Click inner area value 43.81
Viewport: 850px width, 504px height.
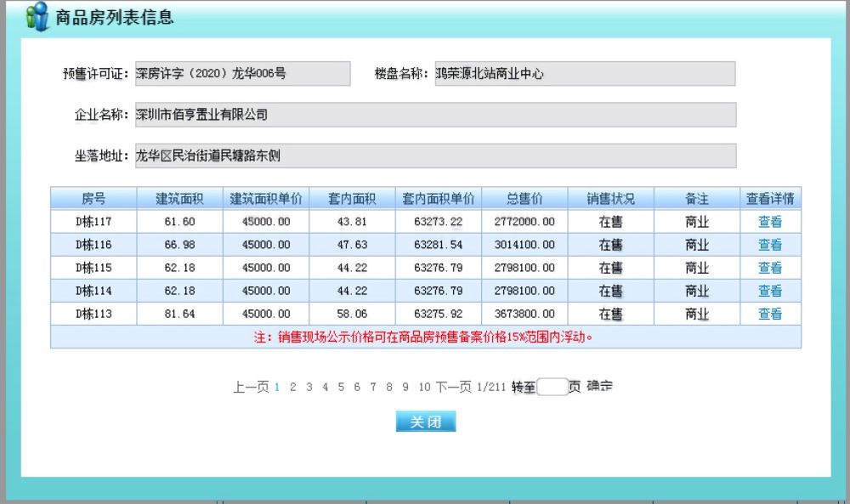pos(353,222)
